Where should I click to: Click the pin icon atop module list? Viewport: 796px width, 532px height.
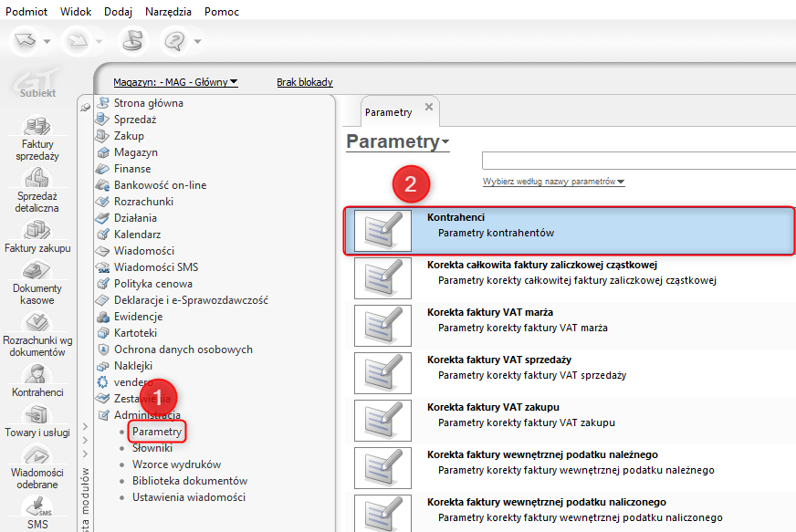click(85, 107)
